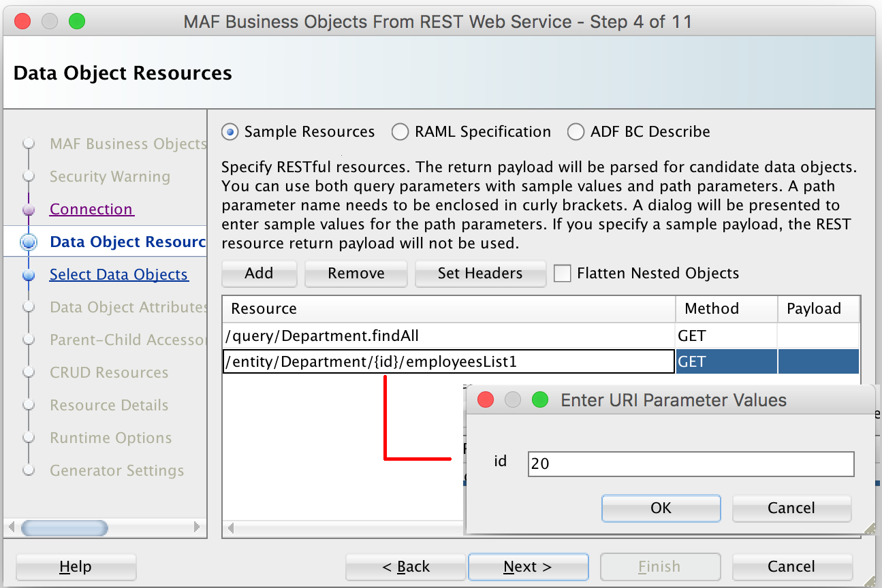This screenshot has width=882, height=588.
Task: Select the Sample Resources radio button
Action: pos(230,132)
